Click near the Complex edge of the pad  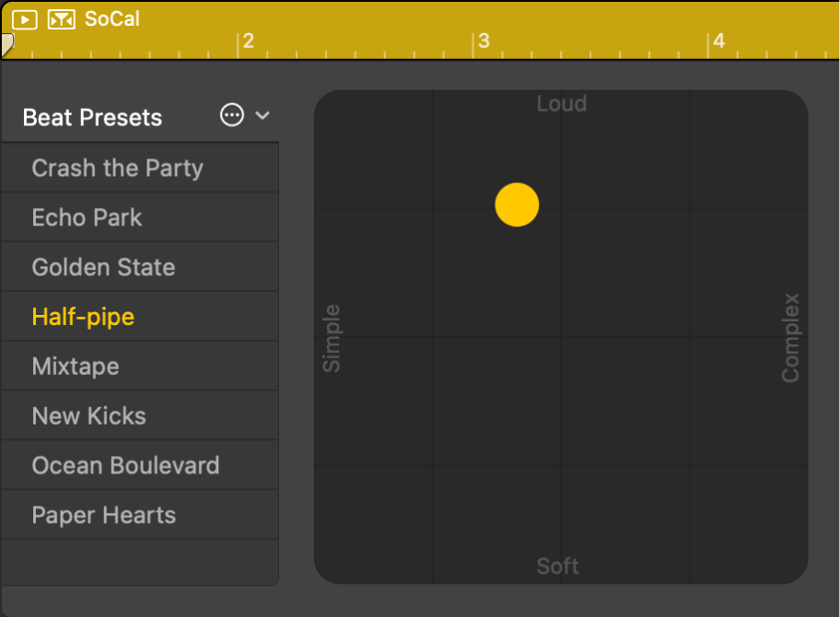pyautogui.click(x=789, y=334)
